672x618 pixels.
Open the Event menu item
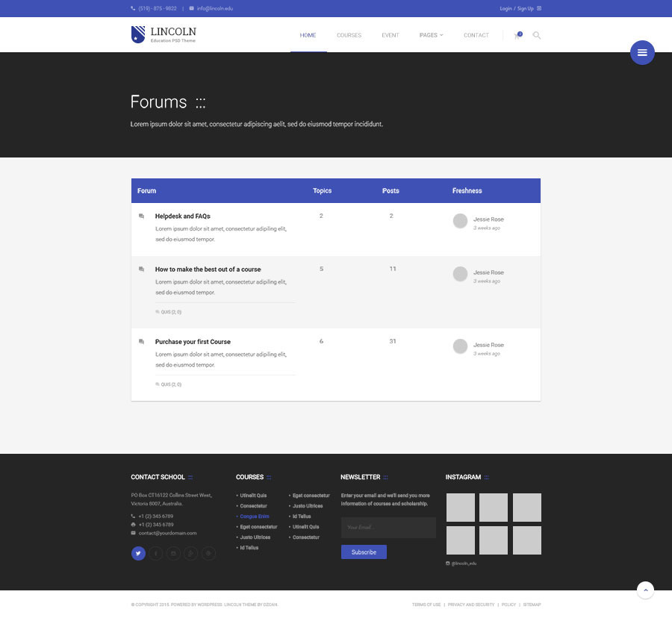(390, 35)
